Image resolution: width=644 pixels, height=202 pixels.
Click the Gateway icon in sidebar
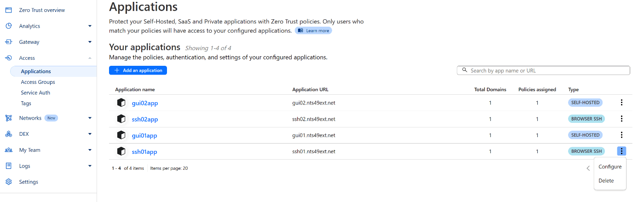pos(8,42)
